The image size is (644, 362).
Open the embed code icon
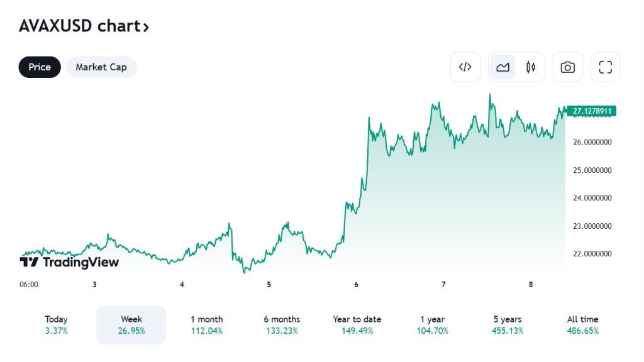point(465,67)
